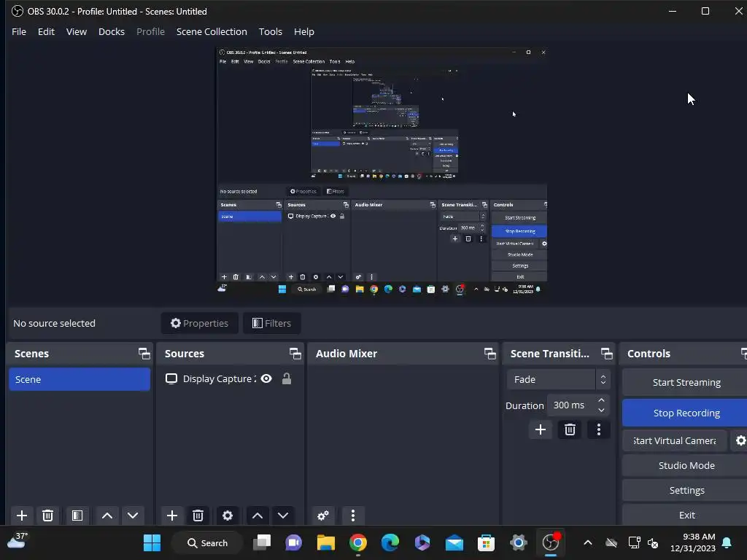Click Start Streaming button
This screenshot has height=560, width=747.
tap(686, 382)
